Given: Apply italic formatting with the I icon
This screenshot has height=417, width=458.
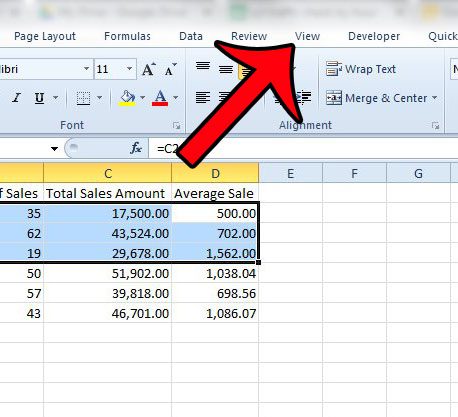Looking at the screenshot, I should [x=16, y=98].
